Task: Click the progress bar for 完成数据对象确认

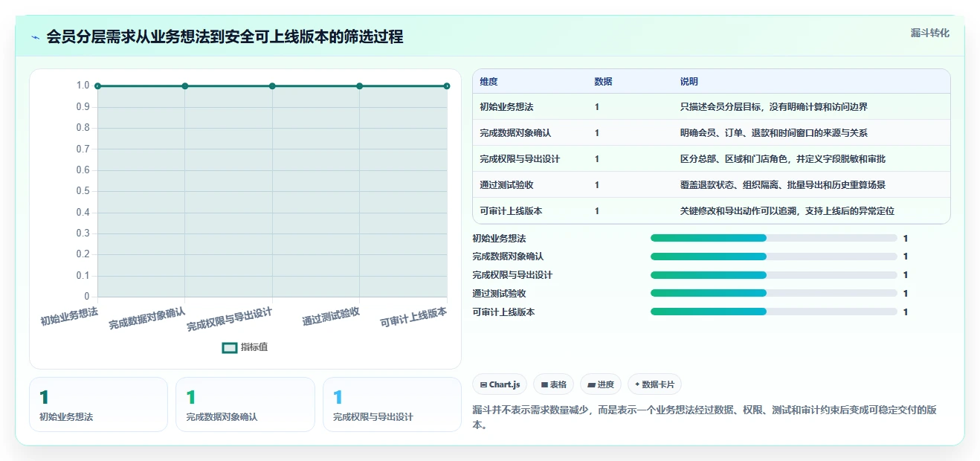Action: pos(773,257)
